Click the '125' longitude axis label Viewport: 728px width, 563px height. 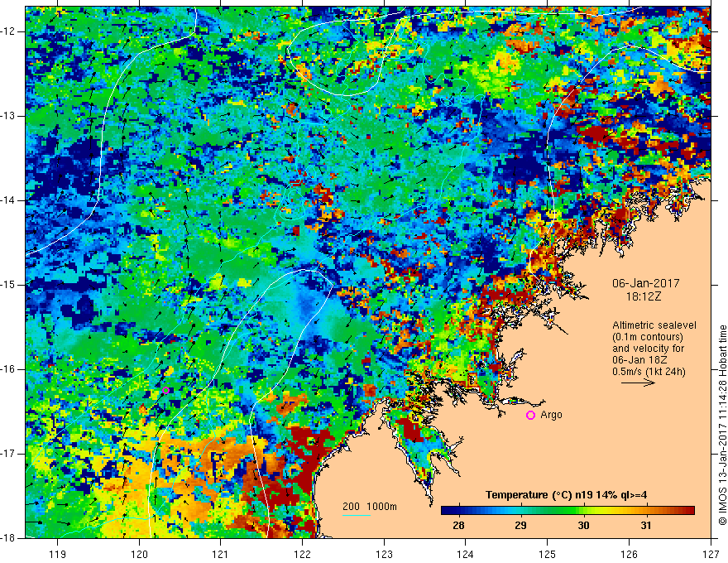(548, 554)
